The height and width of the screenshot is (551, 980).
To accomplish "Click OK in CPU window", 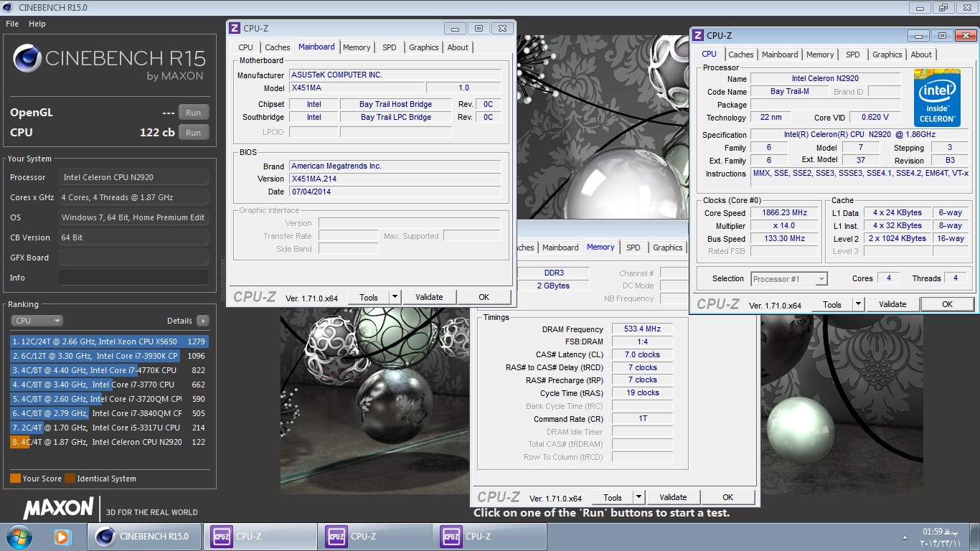I will 947,304.
